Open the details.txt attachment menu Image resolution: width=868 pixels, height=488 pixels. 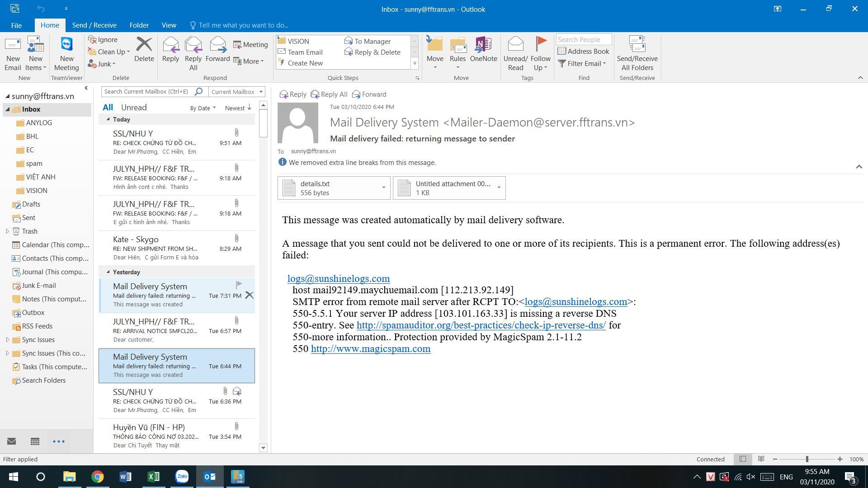click(383, 188)
